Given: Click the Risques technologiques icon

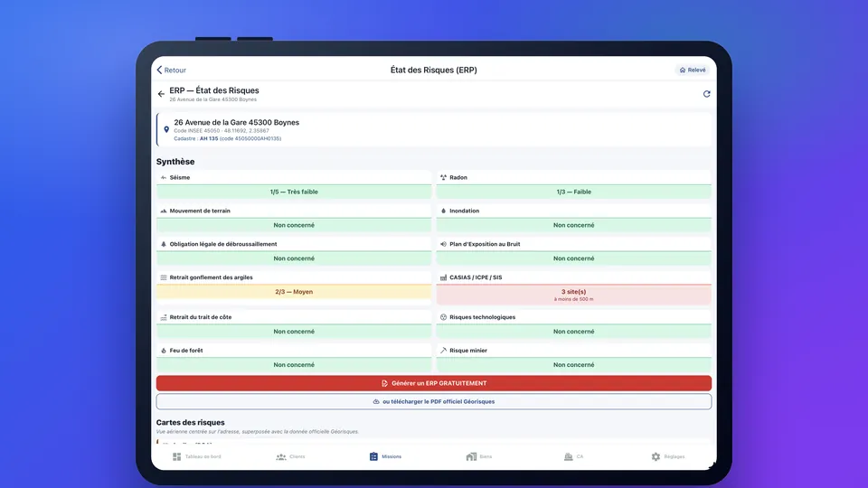Looking at the screenshot, I should [x=443, y=317].
